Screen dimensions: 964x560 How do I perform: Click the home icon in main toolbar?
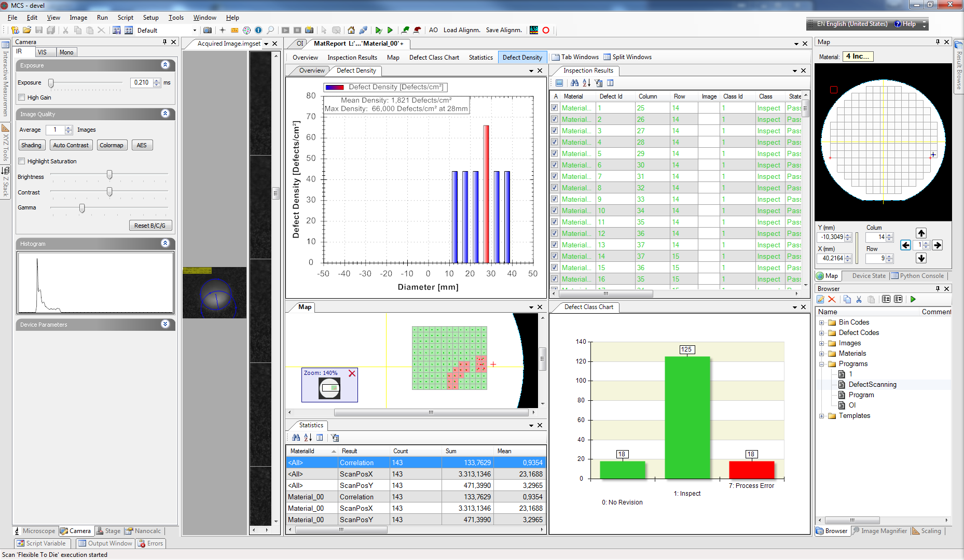point(351,30)
